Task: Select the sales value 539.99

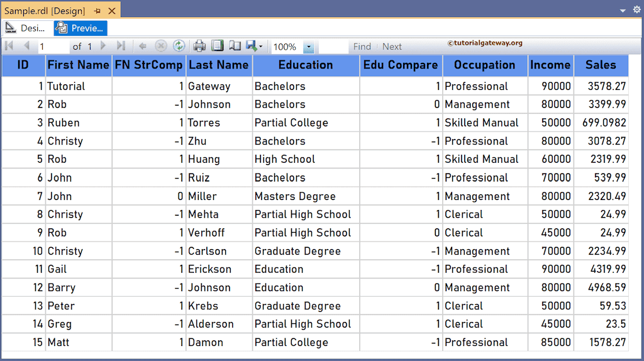Action: tap(601, 178)
